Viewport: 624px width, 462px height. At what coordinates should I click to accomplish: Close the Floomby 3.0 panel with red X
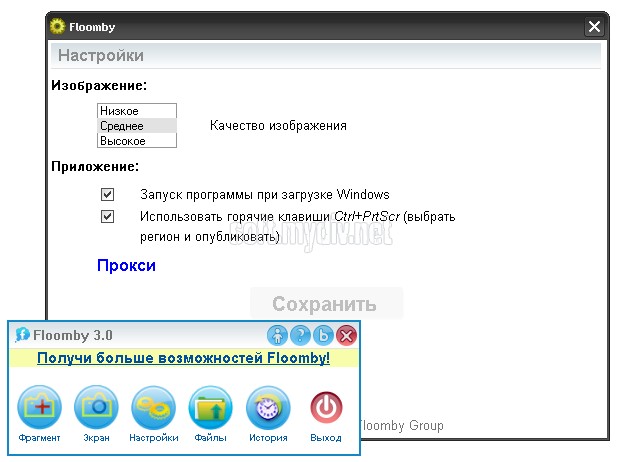coord(346,335)
